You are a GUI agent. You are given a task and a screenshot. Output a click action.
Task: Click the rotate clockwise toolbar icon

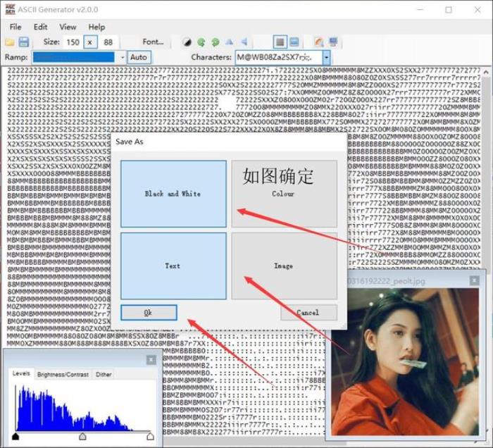point(215,42)
